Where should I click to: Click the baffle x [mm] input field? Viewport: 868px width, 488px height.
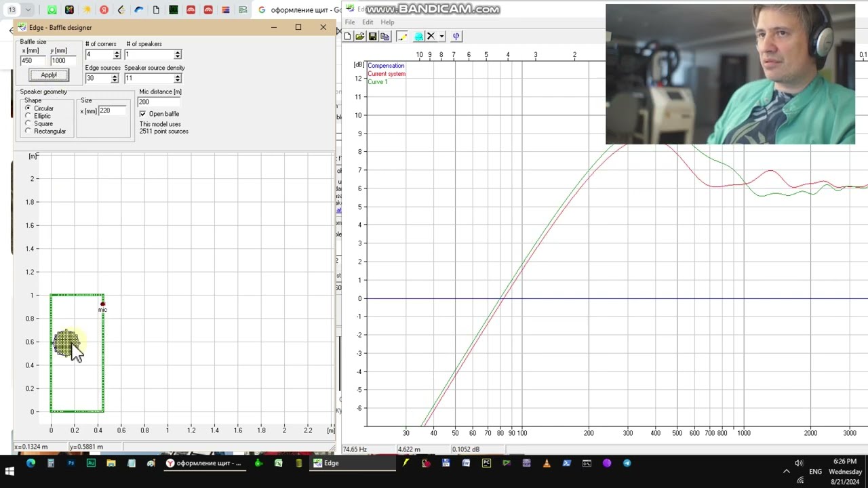pos(33,60)
